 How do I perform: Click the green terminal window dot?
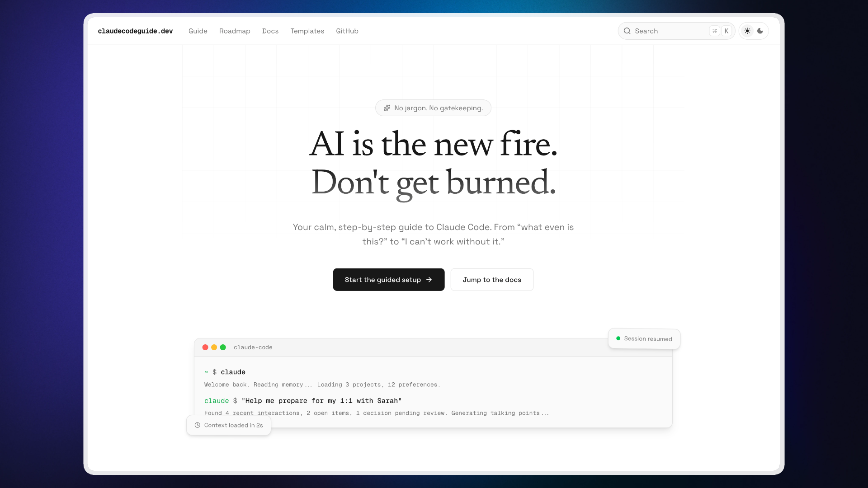[x=223, y=347]
